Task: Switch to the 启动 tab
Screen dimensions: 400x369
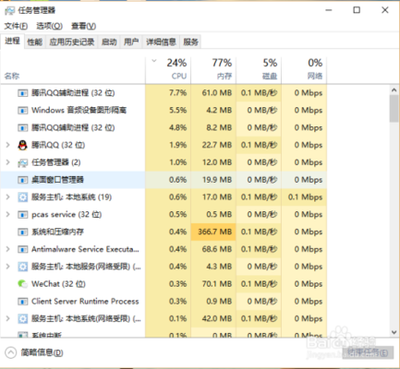Action: pyautogui.click(x=109, y=42)
